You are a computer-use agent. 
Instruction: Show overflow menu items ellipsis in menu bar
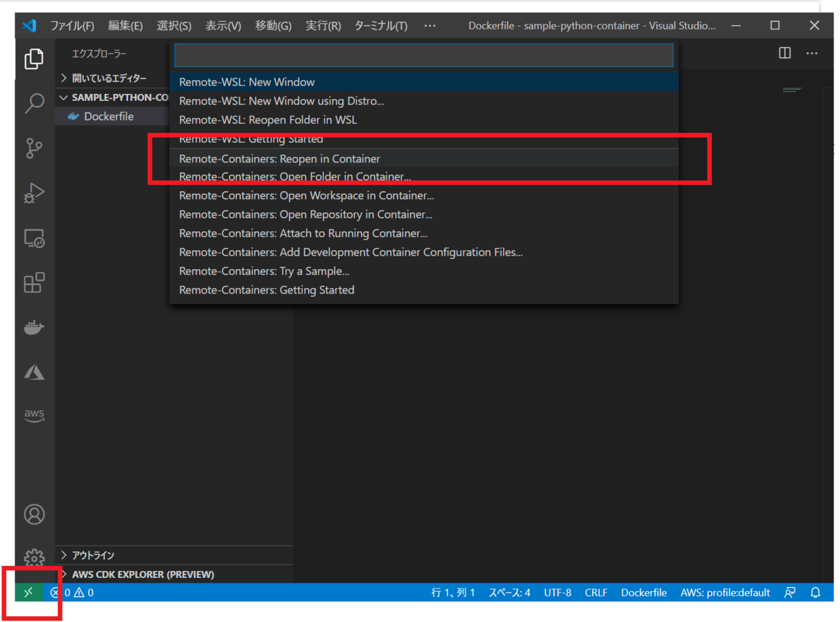[430, 26]
